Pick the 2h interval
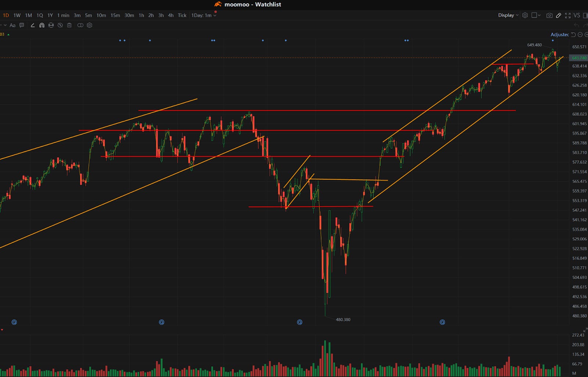This screenshot has height=377, width=588. 151,15
